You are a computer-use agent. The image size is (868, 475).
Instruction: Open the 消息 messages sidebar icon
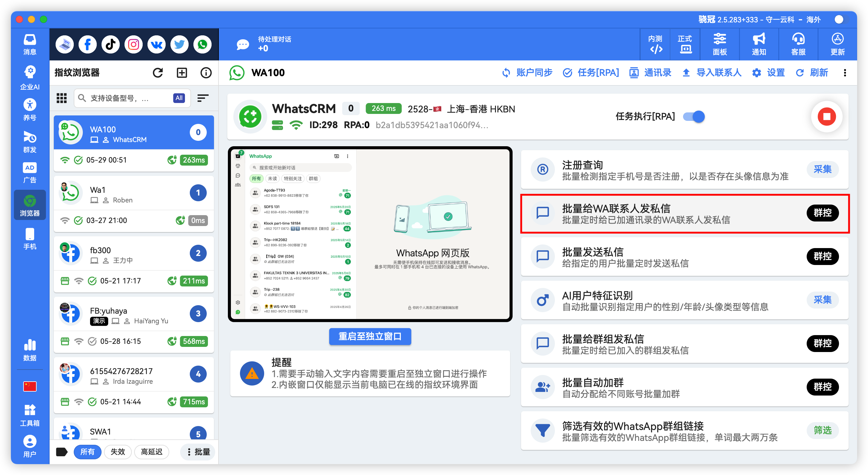pos(30,44)
